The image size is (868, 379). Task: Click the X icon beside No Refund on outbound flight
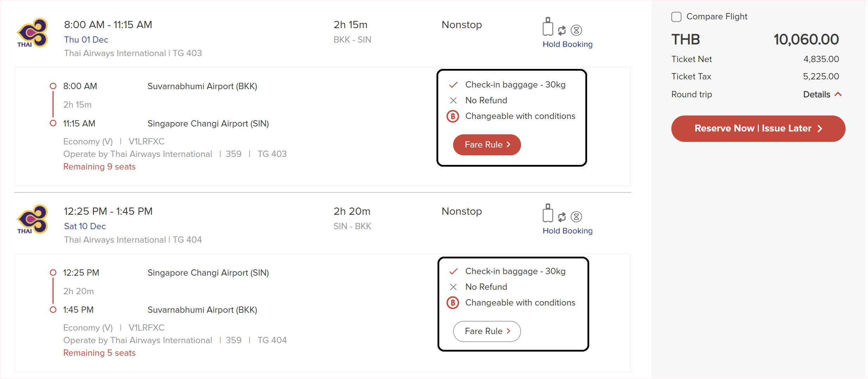(453, 100)
